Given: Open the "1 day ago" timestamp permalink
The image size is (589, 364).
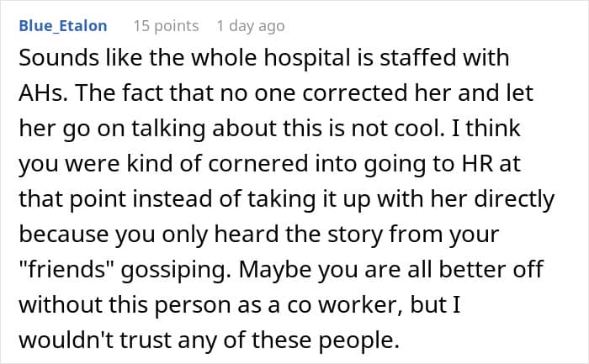Looking at the screenshot, I should tap(251, 26).
